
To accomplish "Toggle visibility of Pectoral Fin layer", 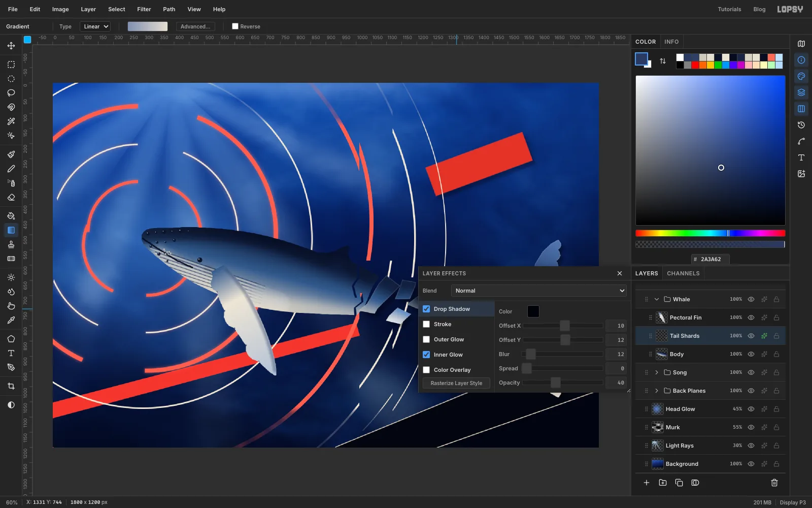I will [751, 317].
